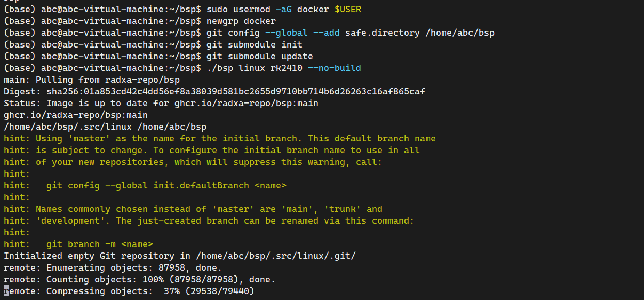This screenshot has height=300, width=644.
Task: Click '/home/abc/bsp/.src/linux /home/abc/bsp' path line
Action: click(x=105, y=127)
